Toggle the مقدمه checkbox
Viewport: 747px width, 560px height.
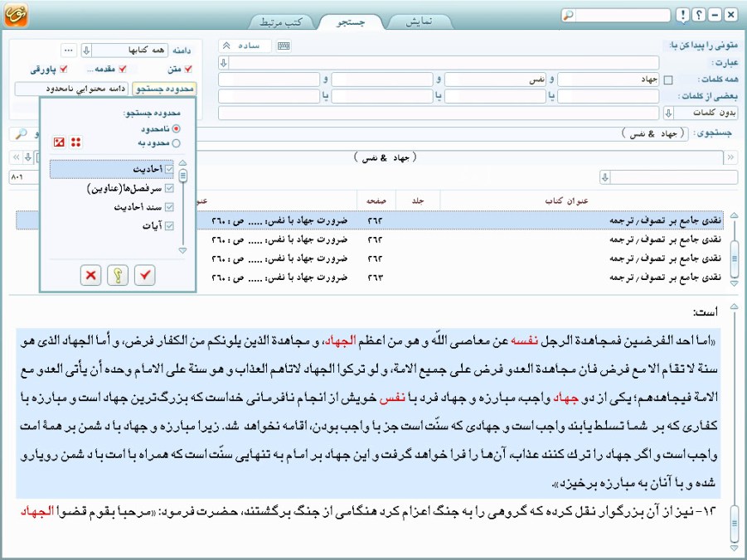coord(123,69)
